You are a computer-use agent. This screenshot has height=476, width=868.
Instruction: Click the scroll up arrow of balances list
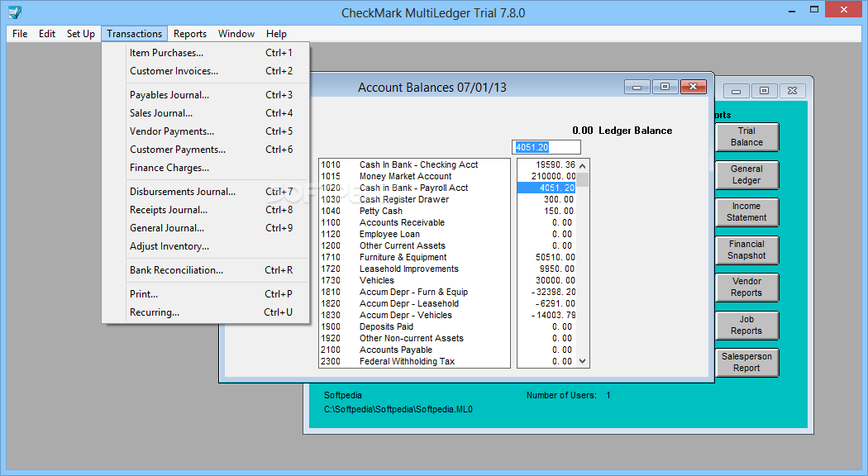pyautogui.click(x=582, y=165)
